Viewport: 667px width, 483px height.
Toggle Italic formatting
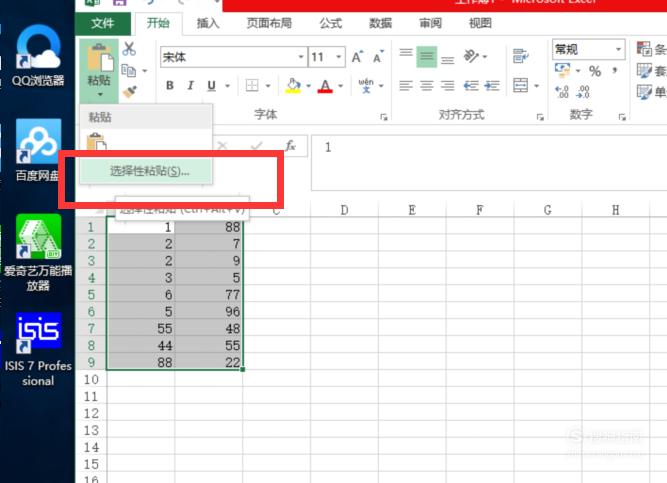click(x=190, y=86)
